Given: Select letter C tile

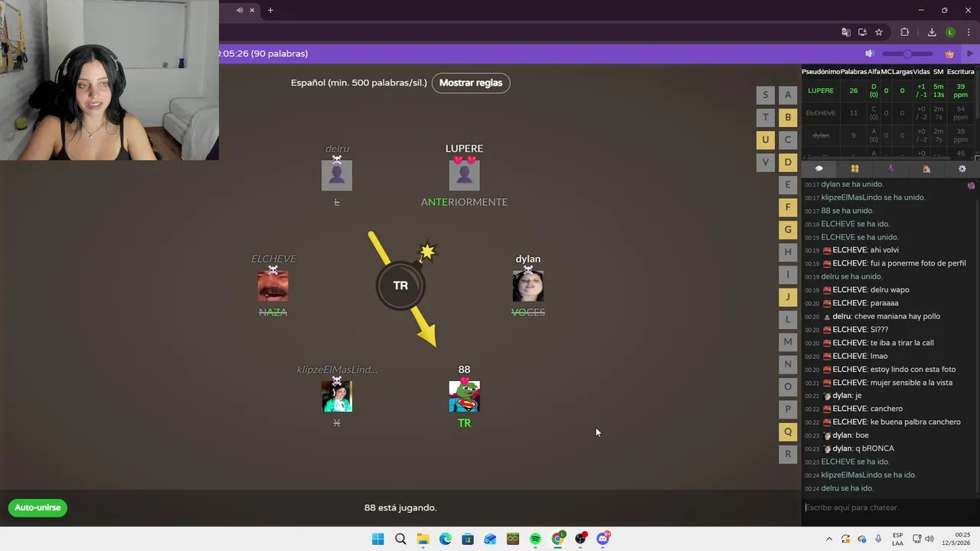Looking at the screenshot, I should click(788, 139).
